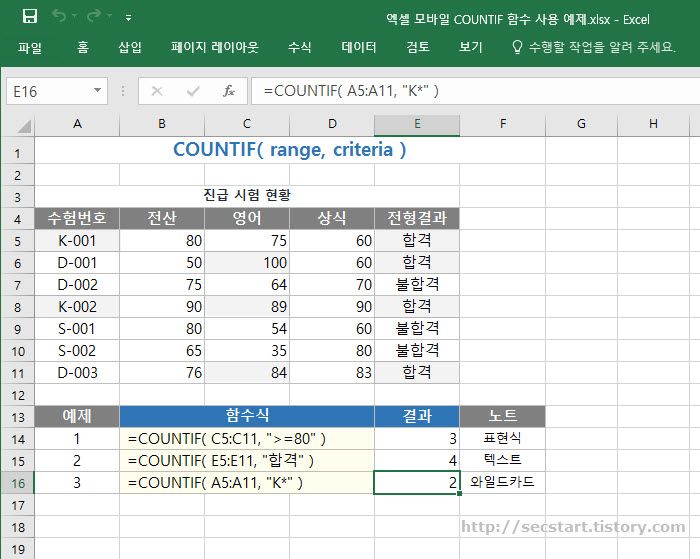The image size is (700, 559).
Task: Click the Select All corner triangle
Action: [x=24, y=126]
